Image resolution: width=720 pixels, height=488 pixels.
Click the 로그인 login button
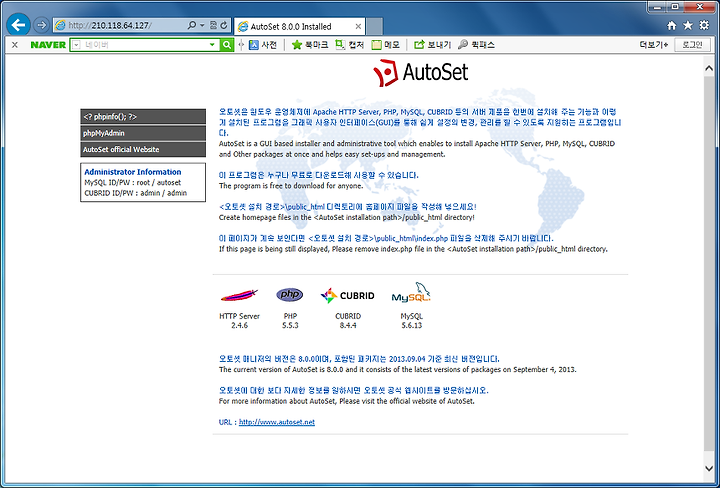point(692,45)
